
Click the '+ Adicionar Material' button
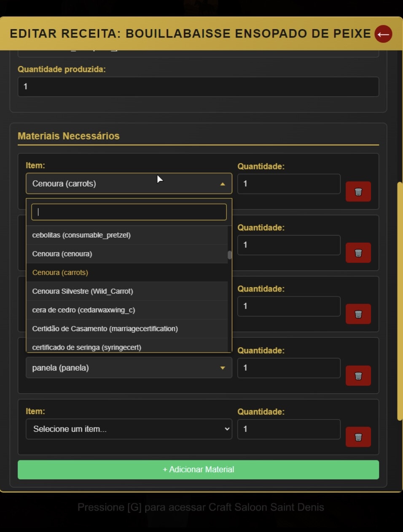(198, 470)
